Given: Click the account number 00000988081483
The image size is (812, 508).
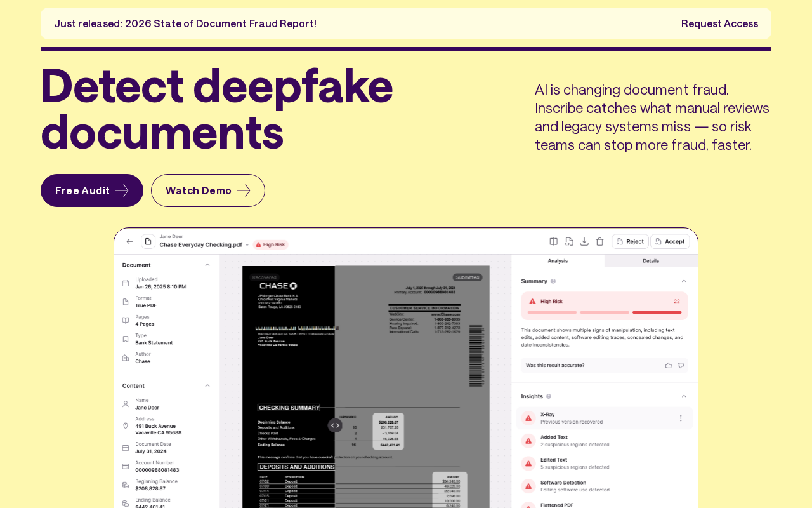Looking at the screenshot, I should click(157, 470).
